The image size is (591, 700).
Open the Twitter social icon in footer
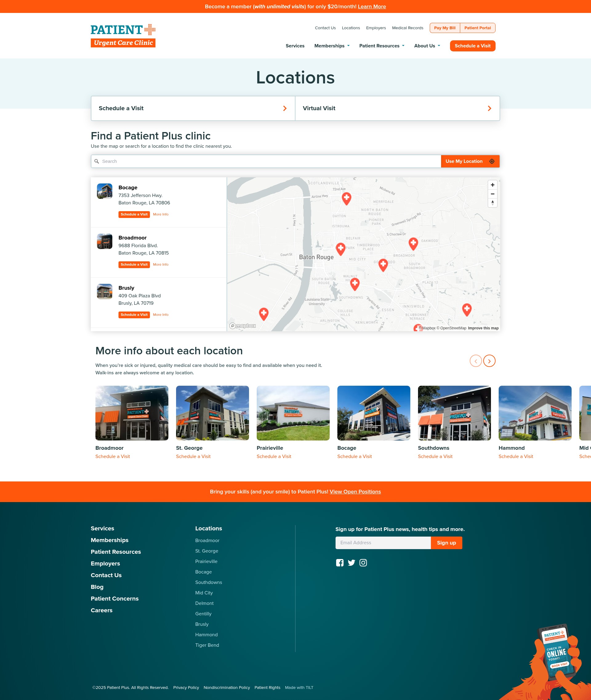tap(352, 563)
